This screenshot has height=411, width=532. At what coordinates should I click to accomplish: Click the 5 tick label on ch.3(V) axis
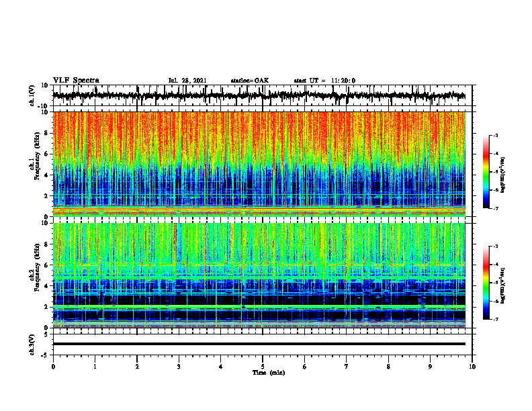coord(46,334)
